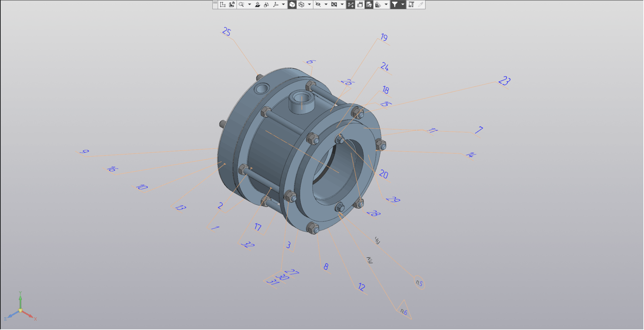Screen dimensions: 644x330
Task: Click the rotate model view icon
Action: 266,5
